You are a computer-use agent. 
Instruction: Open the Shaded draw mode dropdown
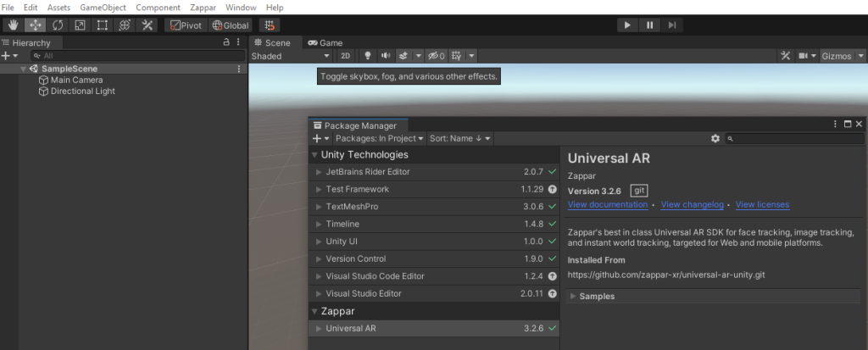coord(291,56)
